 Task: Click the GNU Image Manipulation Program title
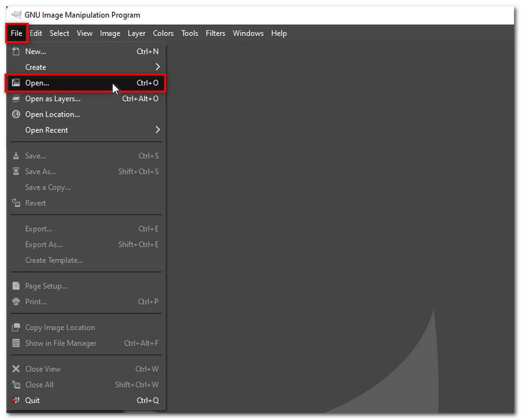pos(83,15)
